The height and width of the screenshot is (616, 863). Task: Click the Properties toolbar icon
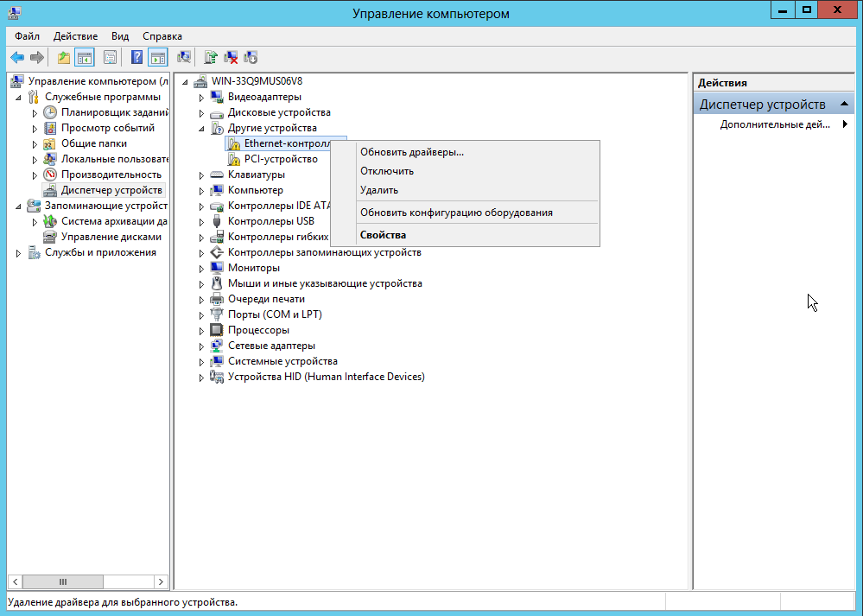tap(110, 58)
